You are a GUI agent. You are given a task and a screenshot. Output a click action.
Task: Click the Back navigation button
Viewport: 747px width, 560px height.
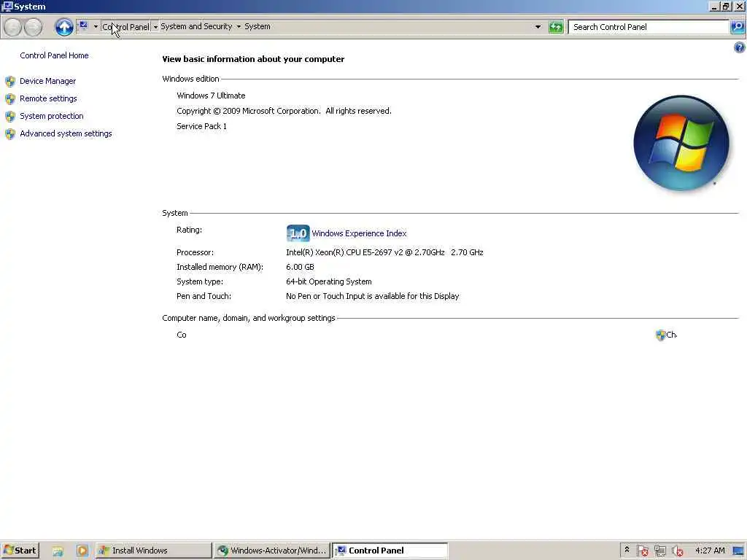pyautogui.click(x=13, y=27)
